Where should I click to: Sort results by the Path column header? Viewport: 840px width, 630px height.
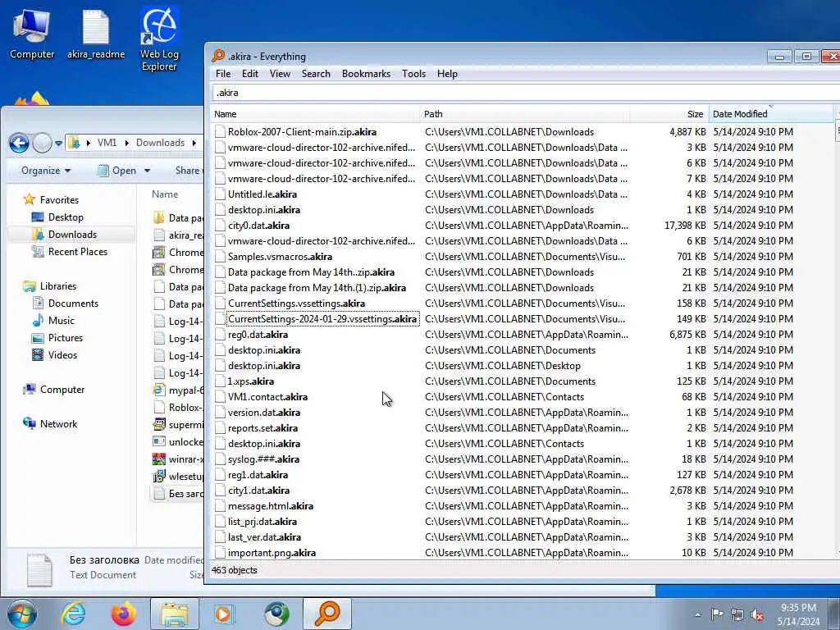[x=525, y=114]
